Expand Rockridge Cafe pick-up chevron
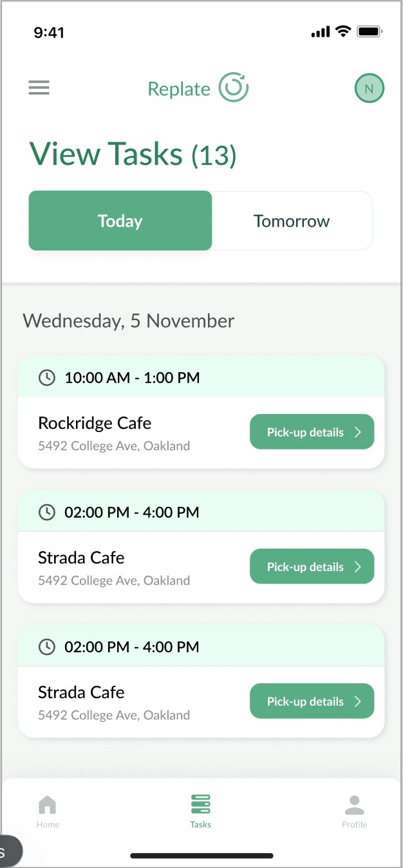Screen dimensions: 403x868 (x=359, y=433)
